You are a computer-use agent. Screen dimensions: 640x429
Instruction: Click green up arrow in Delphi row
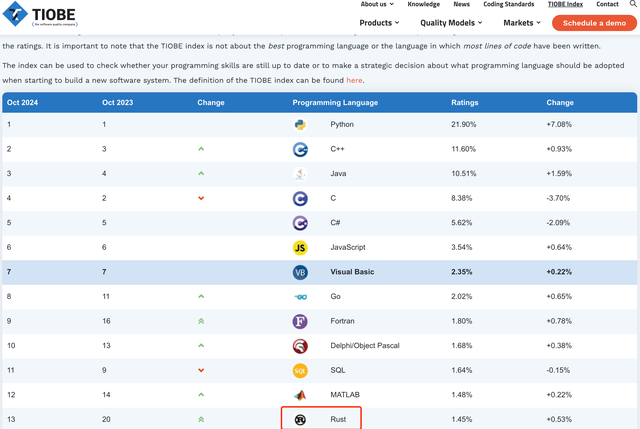[x=201, y=345]
